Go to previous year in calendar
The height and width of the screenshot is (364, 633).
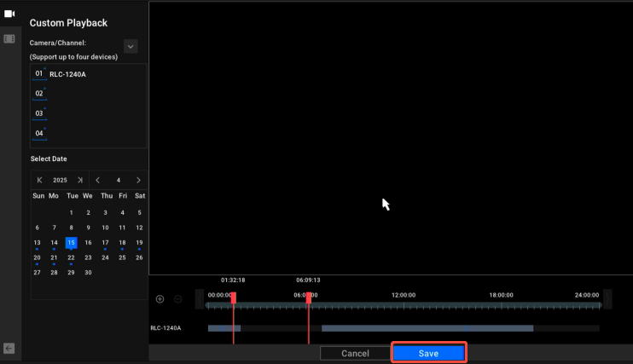coord(39,180)
